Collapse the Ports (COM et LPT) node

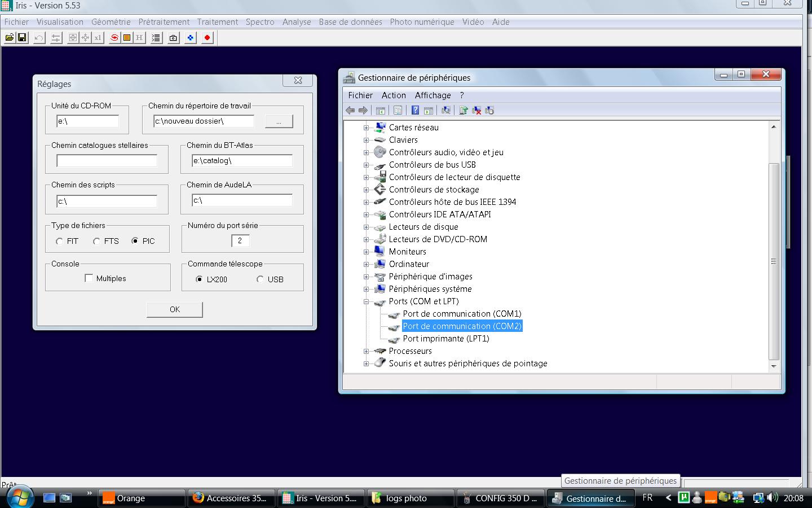coord(367,301)
